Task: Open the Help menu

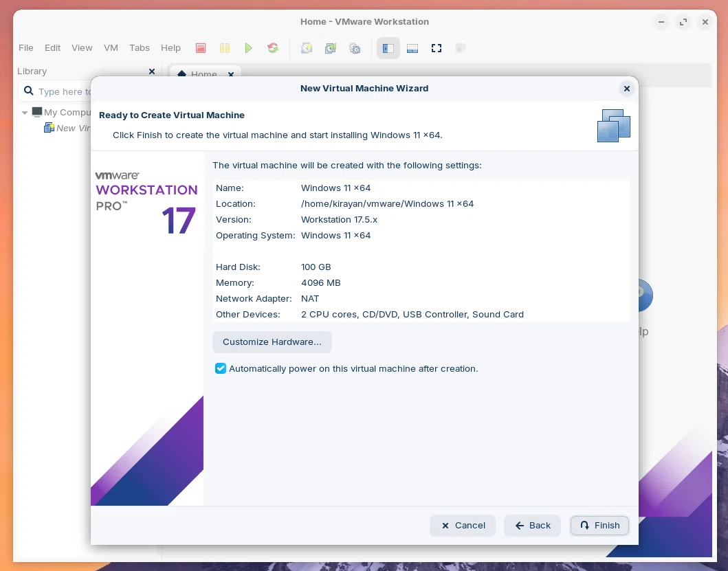Action: [170, 48]
